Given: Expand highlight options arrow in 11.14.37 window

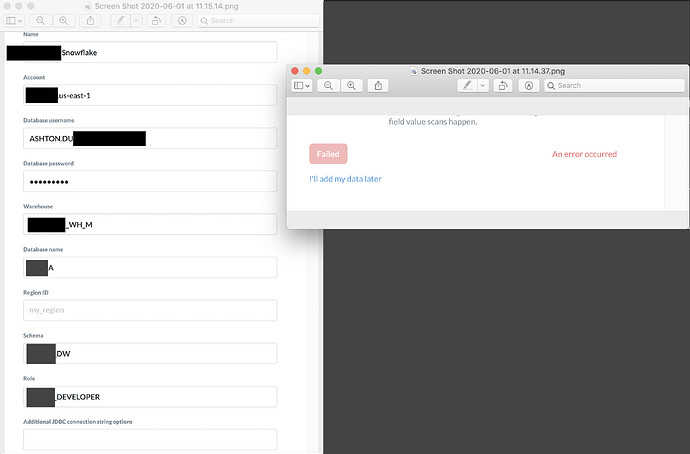Looking at the screenshot, I should point(483,86).
